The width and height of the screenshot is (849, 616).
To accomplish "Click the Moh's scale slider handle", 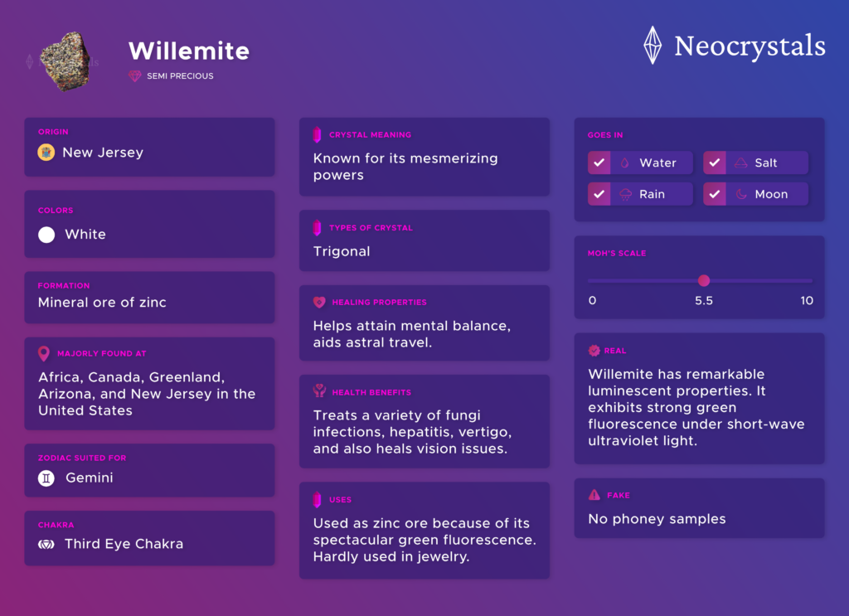I will click(x=703, y=280).
